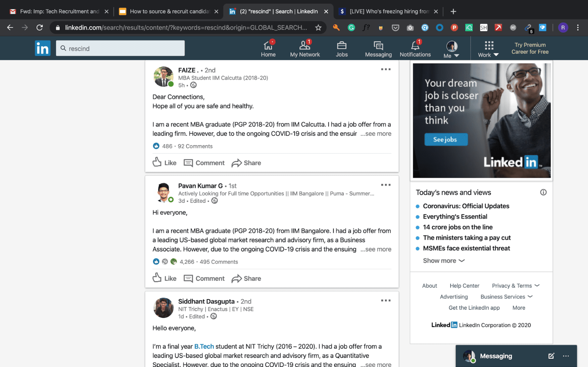Viewport: 588px width, 367px height.
Task: Open Everything's Essential news item
Action: [455, 216]
